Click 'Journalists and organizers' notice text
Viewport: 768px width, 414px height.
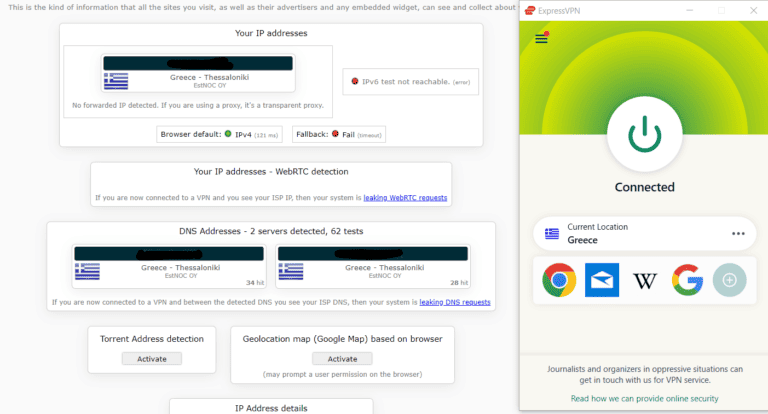[x=645, y=374]
